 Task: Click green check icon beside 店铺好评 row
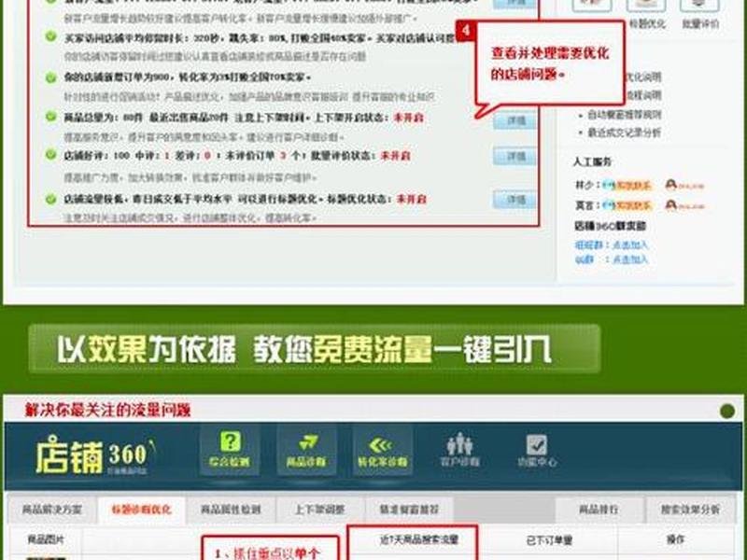point(50,155)
